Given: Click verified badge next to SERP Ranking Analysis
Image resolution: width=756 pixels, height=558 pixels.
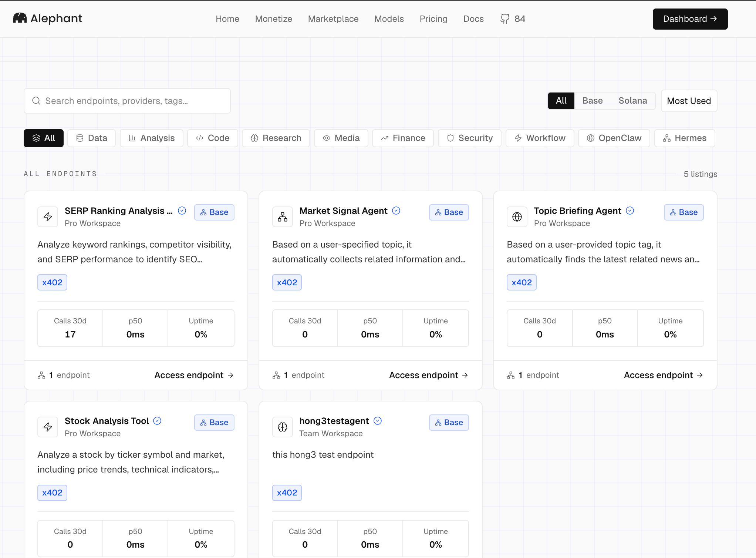Looking at the screenshot, I should pyautogui.click(x=182, y=211).
